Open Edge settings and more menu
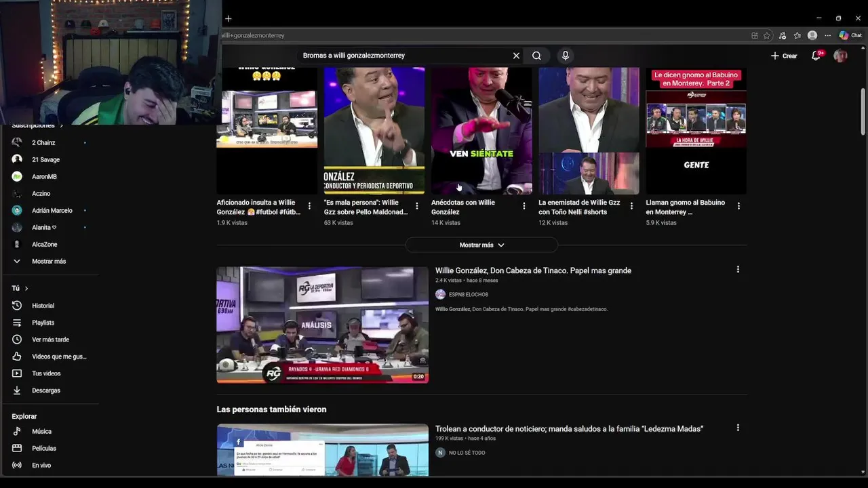 point(827,35)
